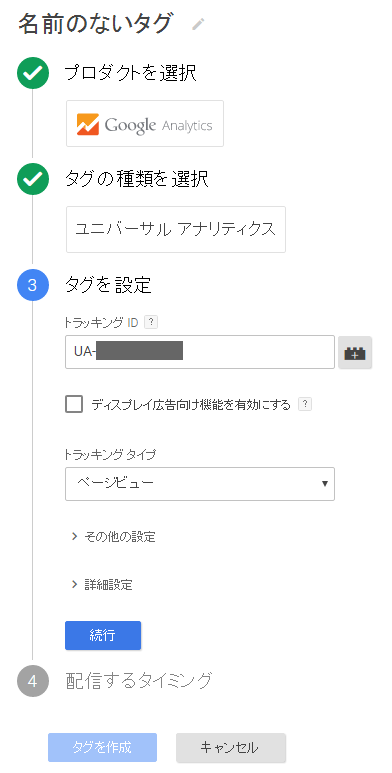
Task: Click green checkmark for タグの種類を選択 step
Action: point(33,179)
